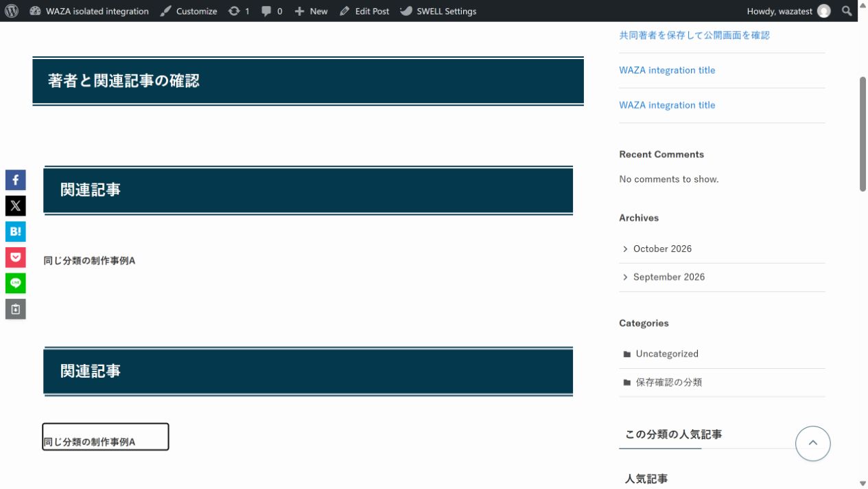
Task: Click the Recent Comments heading
Action: click(661, 155)
